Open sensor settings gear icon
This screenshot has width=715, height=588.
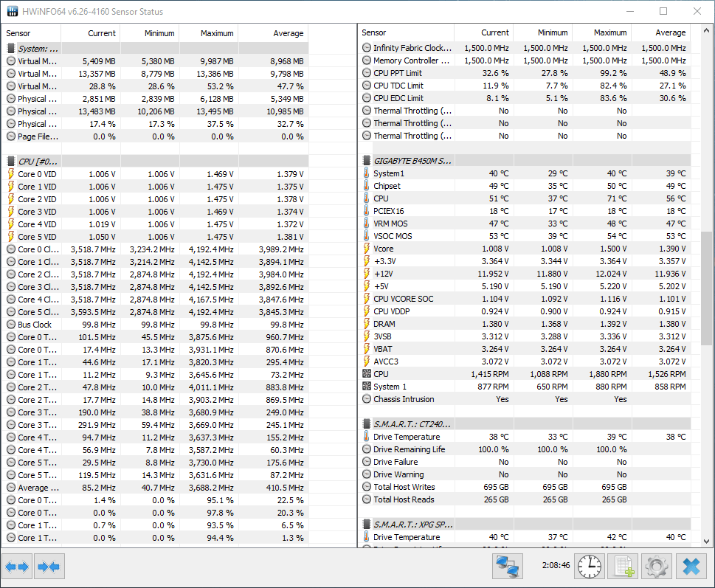657,566
